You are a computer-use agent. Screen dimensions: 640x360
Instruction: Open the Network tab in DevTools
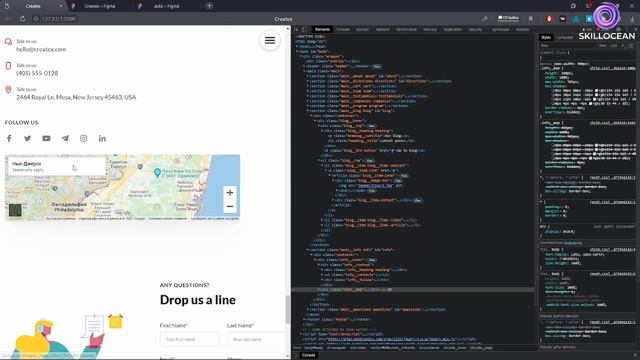coord(382,29)
